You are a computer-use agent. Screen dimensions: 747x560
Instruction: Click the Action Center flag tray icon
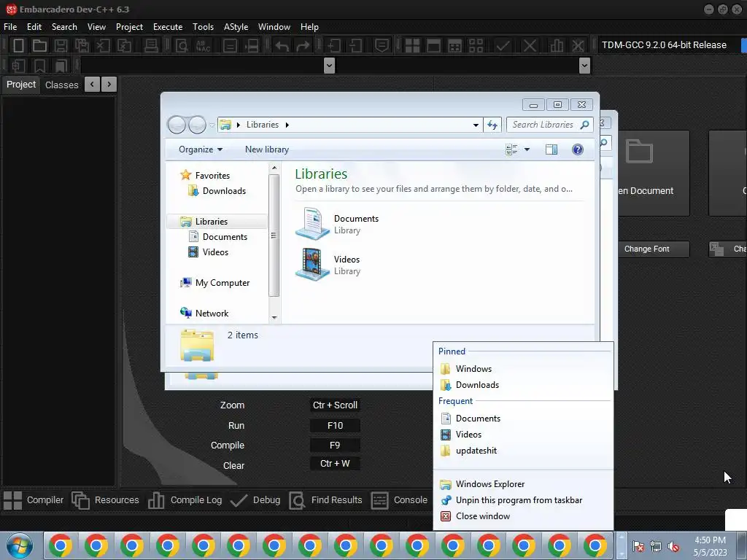tap(638, 547)
